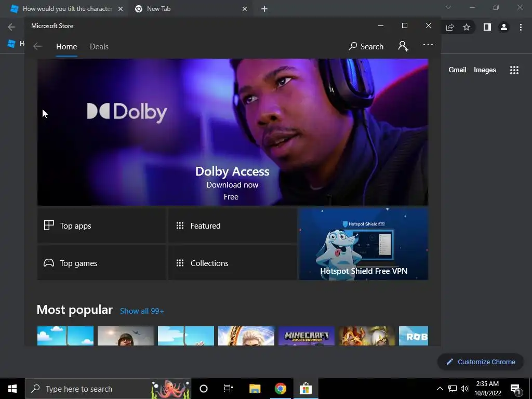Open the Windows Start menu
The image size is (532, 399).
pyautogui.click(x=12, y=389)
